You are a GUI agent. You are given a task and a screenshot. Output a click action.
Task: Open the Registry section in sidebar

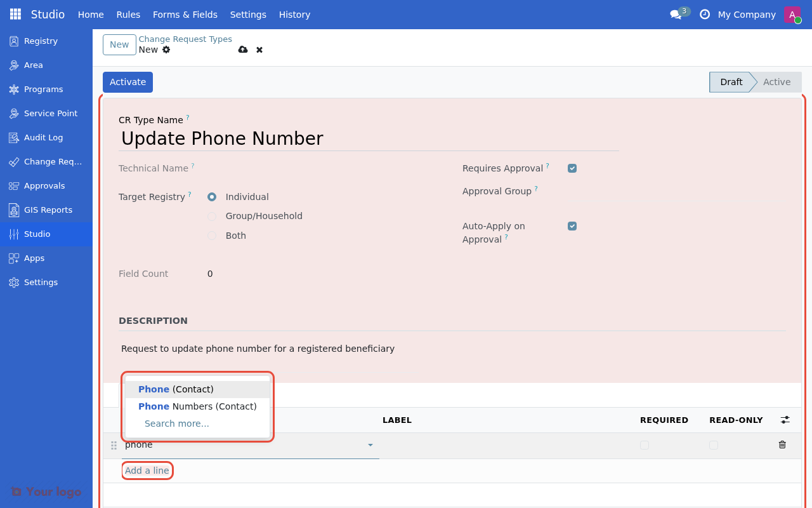(39, 41)
